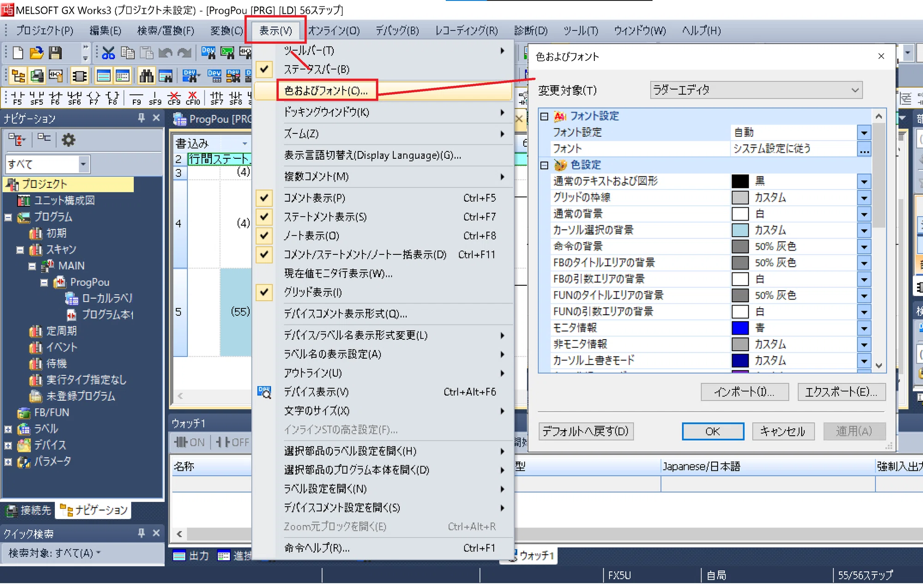923x588 pixels.
Task: Click the Paste icon in toolbar
Action: (146, 53)
